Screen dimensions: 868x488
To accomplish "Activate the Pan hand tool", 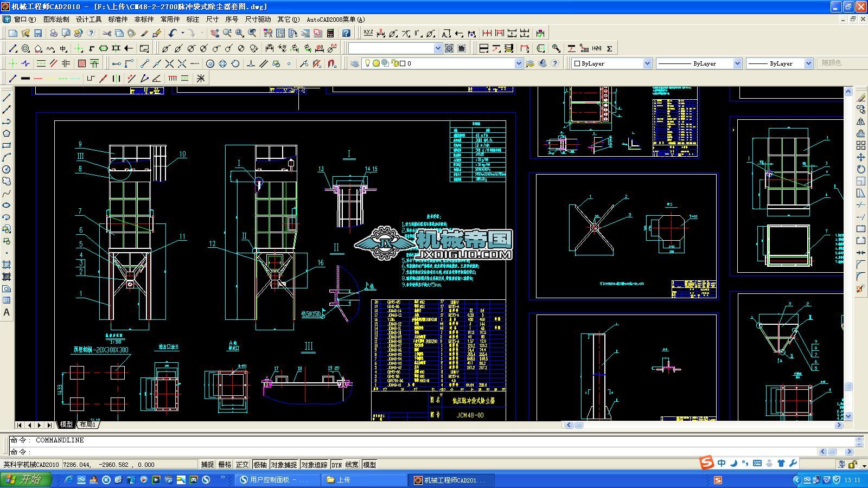I will (215, 33).
